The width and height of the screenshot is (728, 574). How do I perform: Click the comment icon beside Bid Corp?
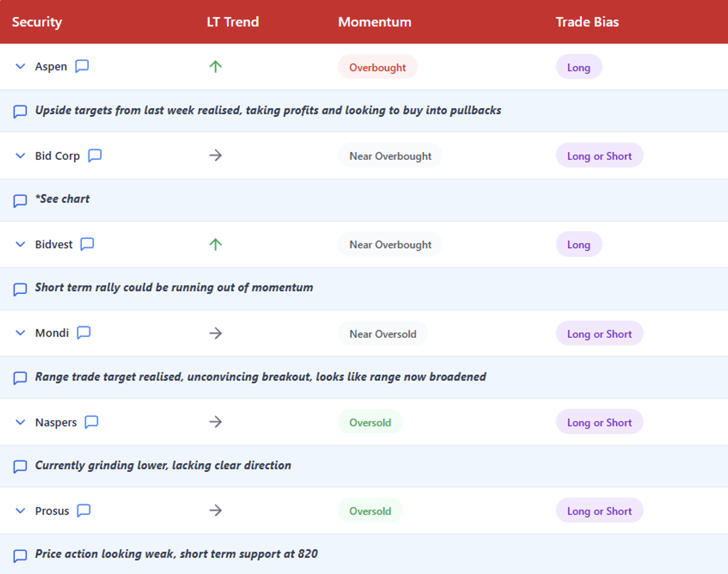pos(94,156)
